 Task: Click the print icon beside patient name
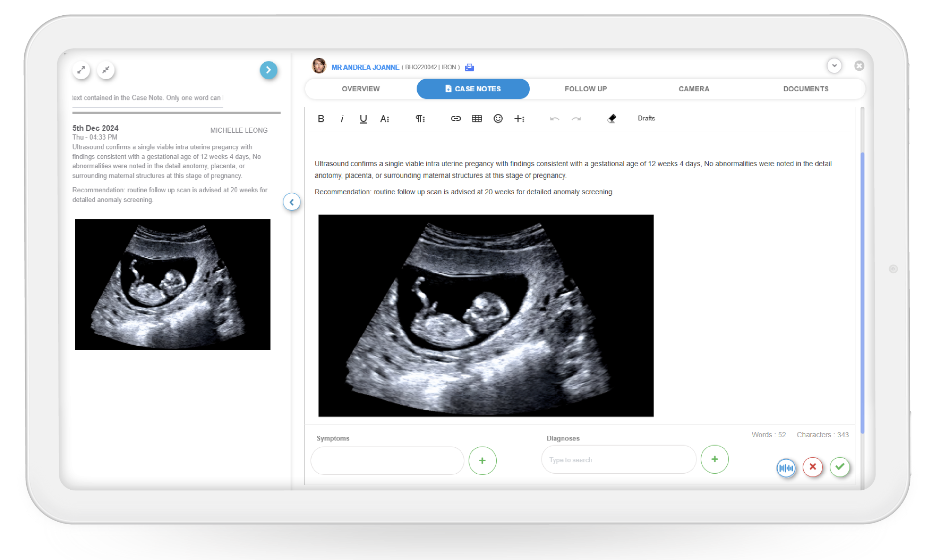[x=469, y=67]
